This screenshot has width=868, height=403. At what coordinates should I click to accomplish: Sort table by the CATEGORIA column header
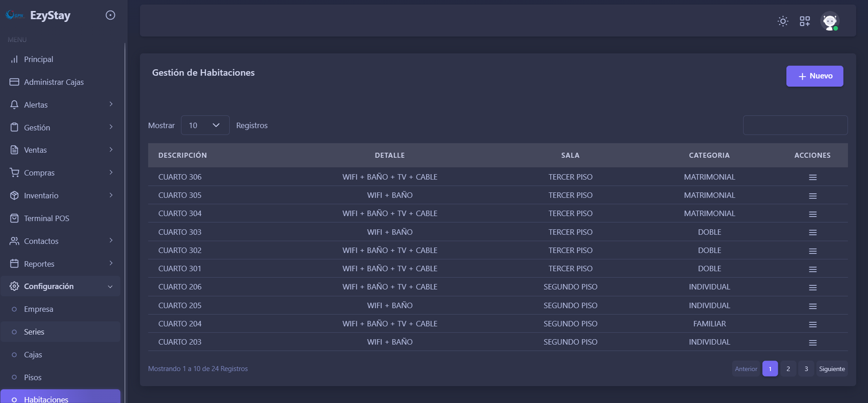pos(709,155)
